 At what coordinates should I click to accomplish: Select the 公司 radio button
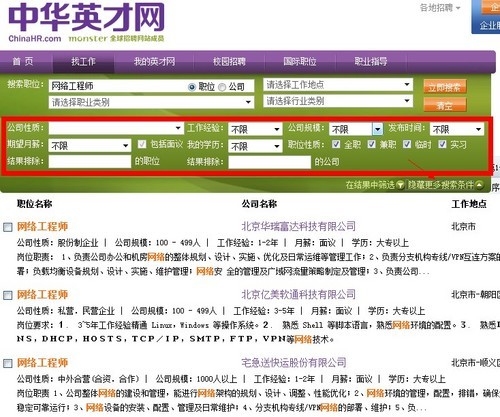click(x=222, y=87)
